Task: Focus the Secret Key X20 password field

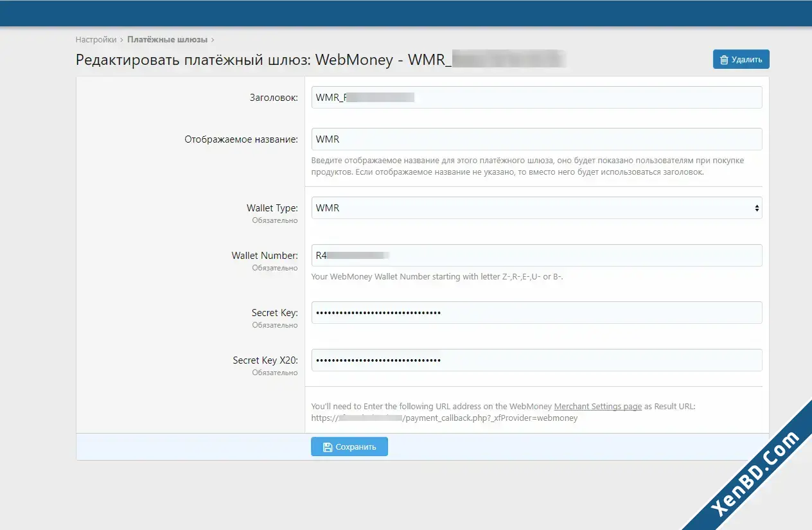Action: click(x=536, y=360)
